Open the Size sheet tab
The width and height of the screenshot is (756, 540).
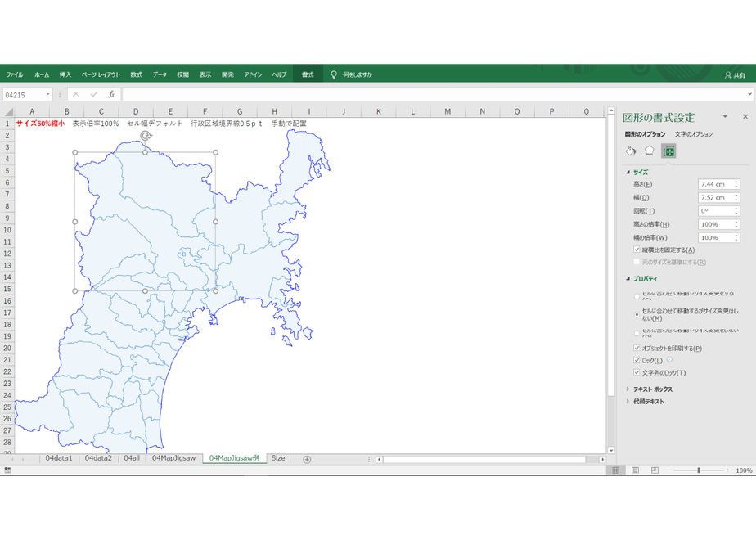coord(277,458)
